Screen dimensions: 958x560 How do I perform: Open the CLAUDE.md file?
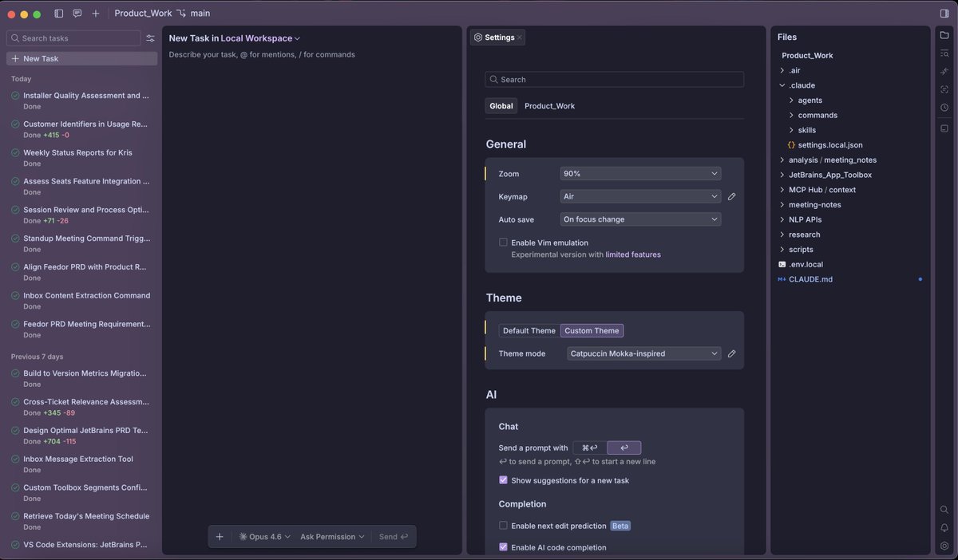tap(810, 279)
